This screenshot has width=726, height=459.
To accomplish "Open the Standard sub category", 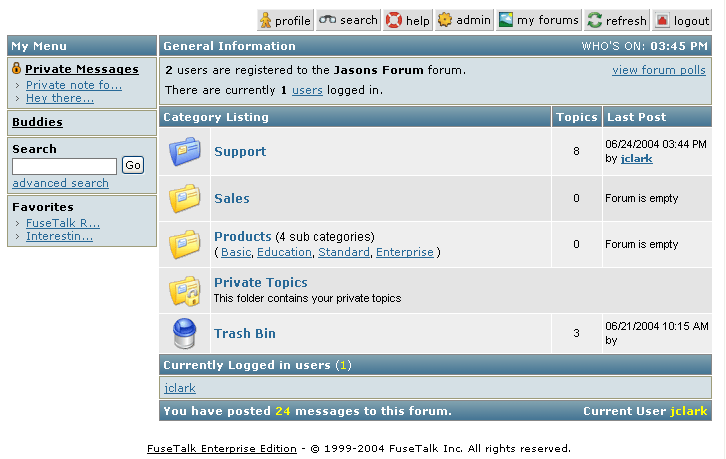I will click(344, 252).
